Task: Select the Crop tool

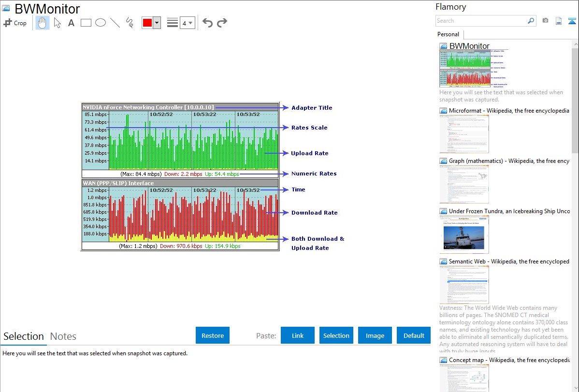Action: pyautogui.click(x=15, y=23)
